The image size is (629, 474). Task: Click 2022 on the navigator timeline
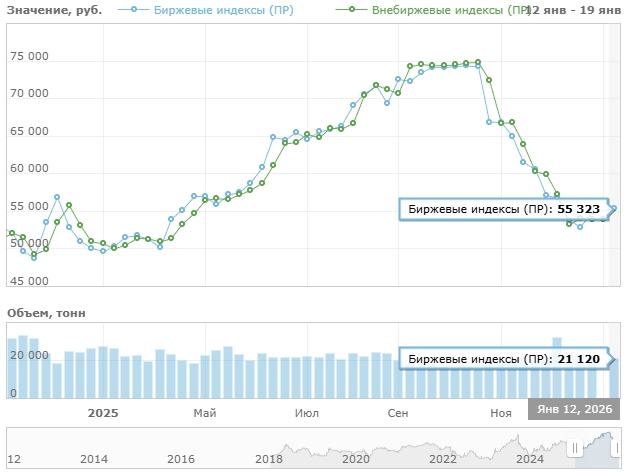443,459
